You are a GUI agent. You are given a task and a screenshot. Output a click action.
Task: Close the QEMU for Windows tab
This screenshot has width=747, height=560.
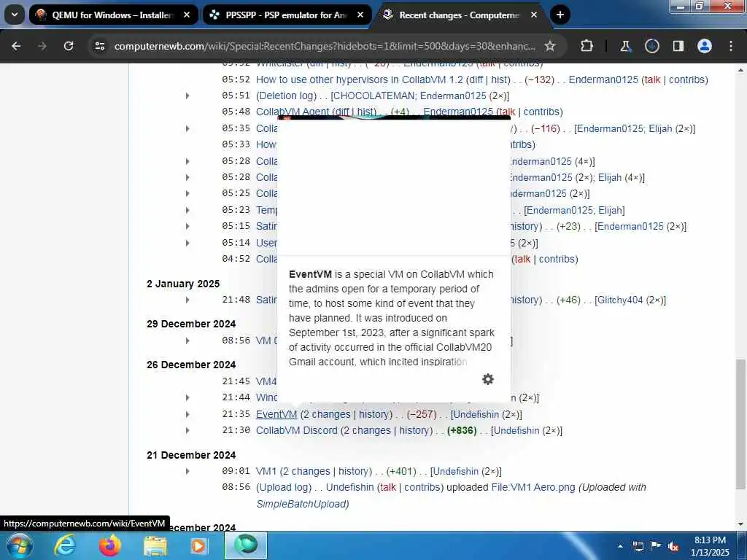pyautogui.click(x=187, y=15)
